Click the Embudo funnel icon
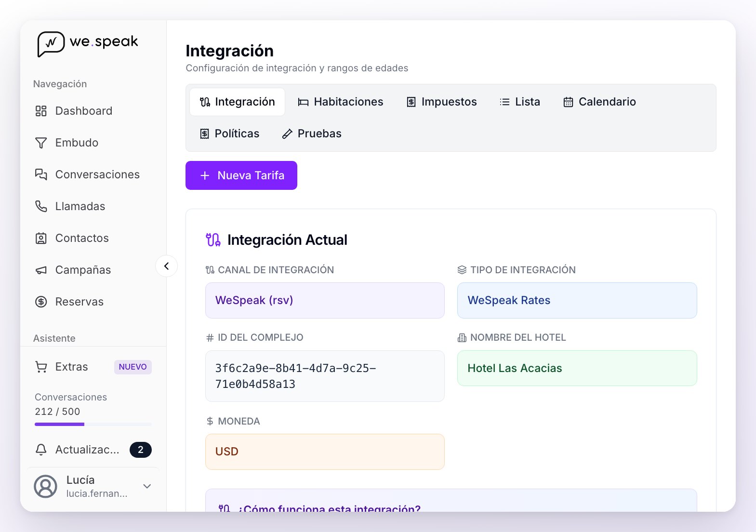The width and height of the screenshot is (756, 532). click(41, 143)
